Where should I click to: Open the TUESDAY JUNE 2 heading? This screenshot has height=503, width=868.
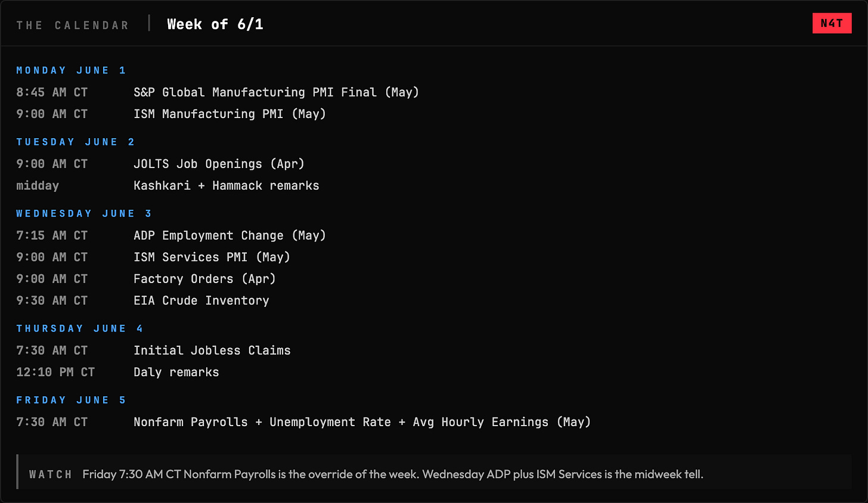point(75,142)
